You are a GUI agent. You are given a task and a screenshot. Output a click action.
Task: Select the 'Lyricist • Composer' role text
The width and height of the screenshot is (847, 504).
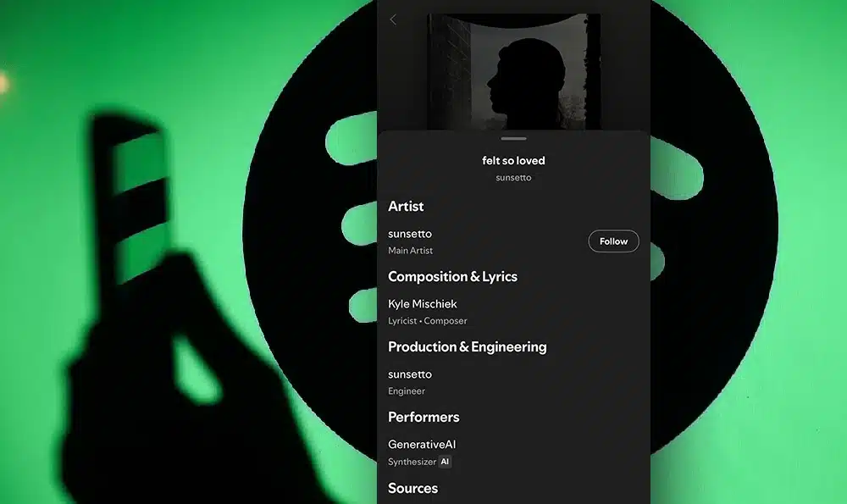pos(427,321)
